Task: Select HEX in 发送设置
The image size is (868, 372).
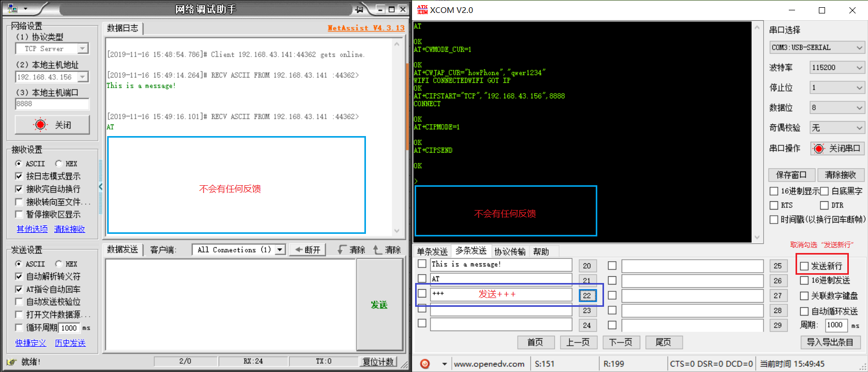Action: [58, 264]
